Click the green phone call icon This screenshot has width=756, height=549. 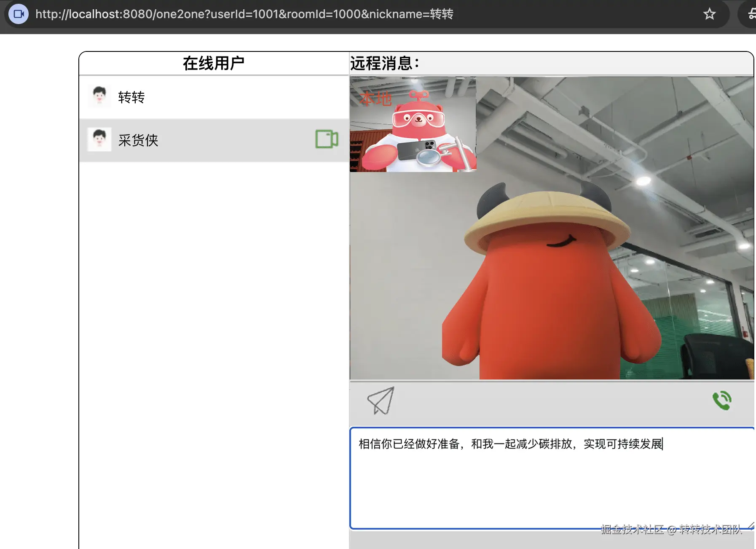[x=722, y=401]
